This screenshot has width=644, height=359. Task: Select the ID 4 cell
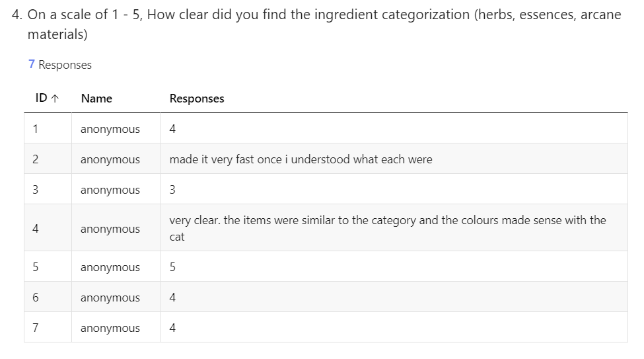pyautogui.click(x=35, y=229)
